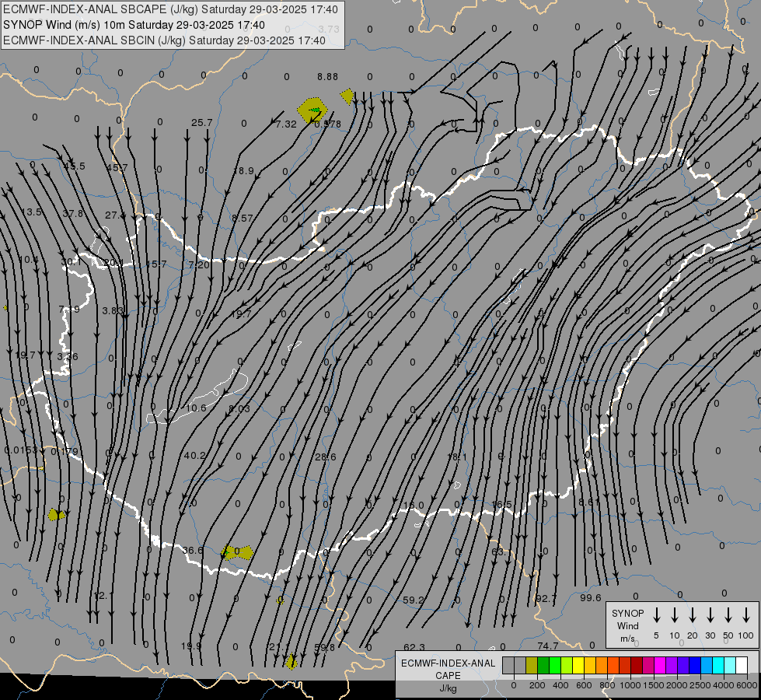Click the 10 m/s wind arrow in legend
Viewport: 761px width, 700px height.
[675, 614]
